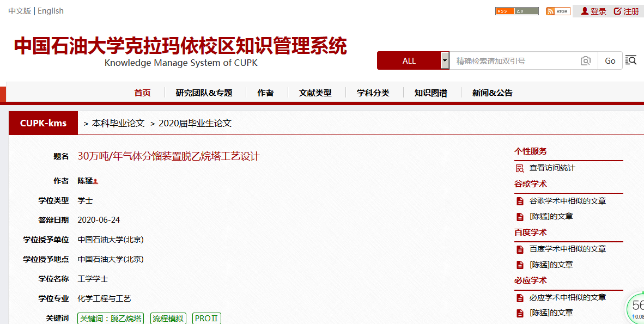Open 2020届毕业生论文 breadcrumb link

(x=195, y=124)
